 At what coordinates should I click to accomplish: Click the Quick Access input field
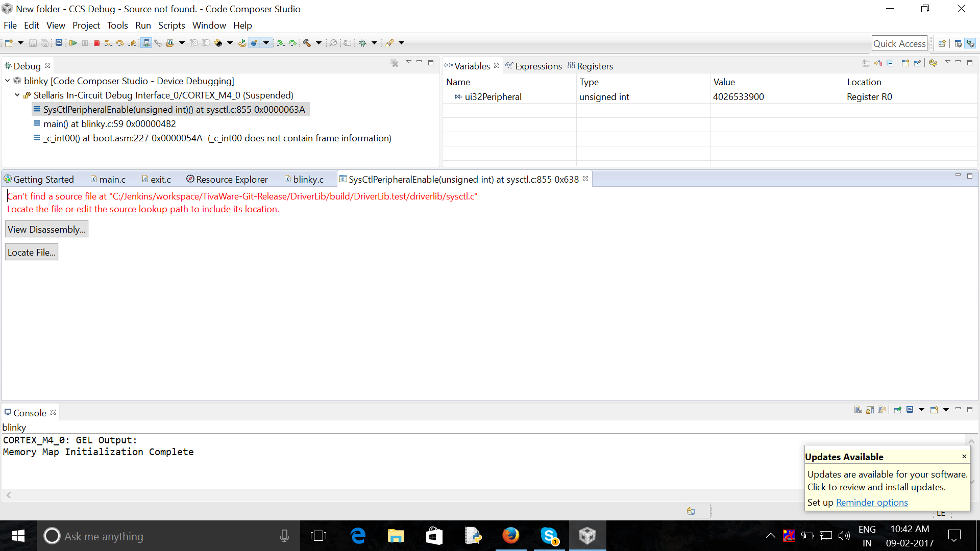pyautogui.click(x=899, y=44)
